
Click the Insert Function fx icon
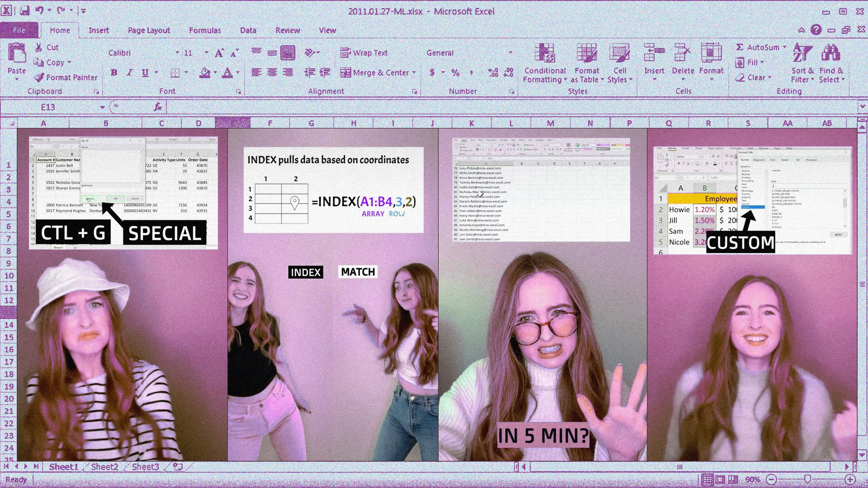click(x=158, y=107)
